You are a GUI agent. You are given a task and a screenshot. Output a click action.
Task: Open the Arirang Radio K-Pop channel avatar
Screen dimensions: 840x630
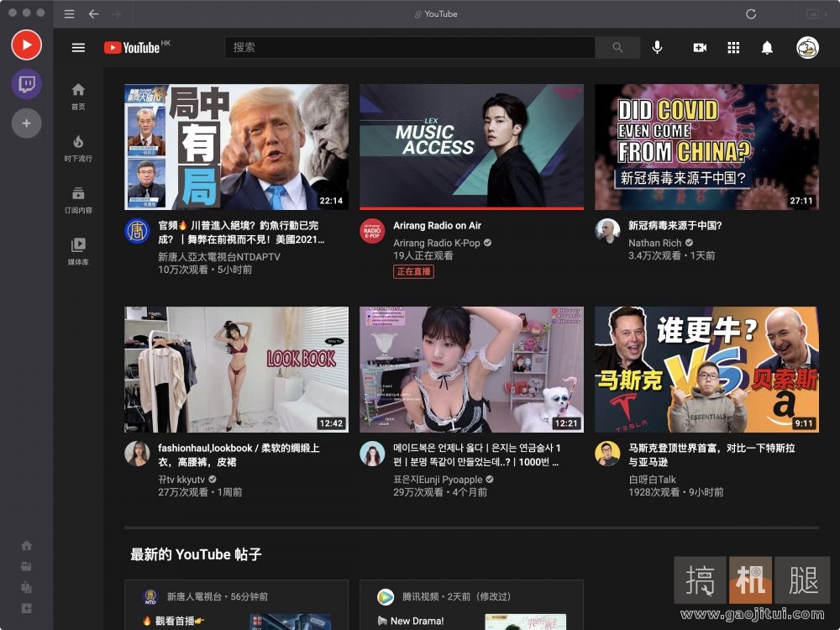point(372,232)
